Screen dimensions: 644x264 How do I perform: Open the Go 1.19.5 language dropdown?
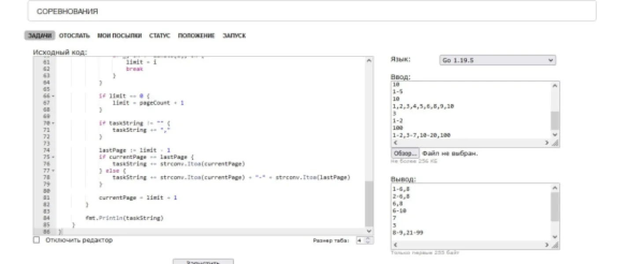(497, 60)
